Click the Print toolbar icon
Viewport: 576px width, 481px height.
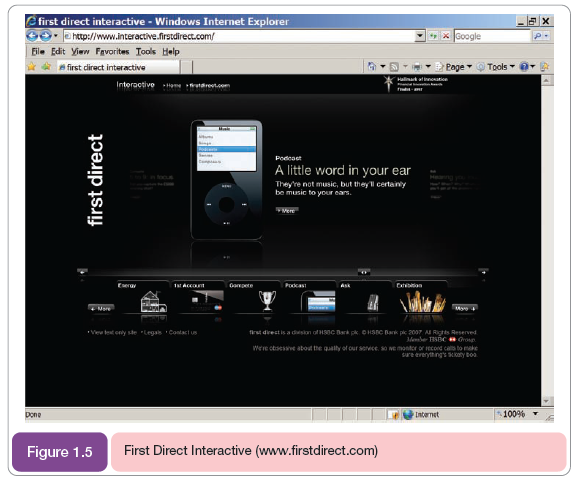coord(417,67)
